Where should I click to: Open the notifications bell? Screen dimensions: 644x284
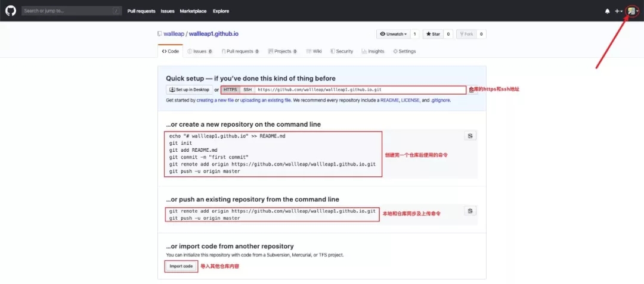click(608, 11)
